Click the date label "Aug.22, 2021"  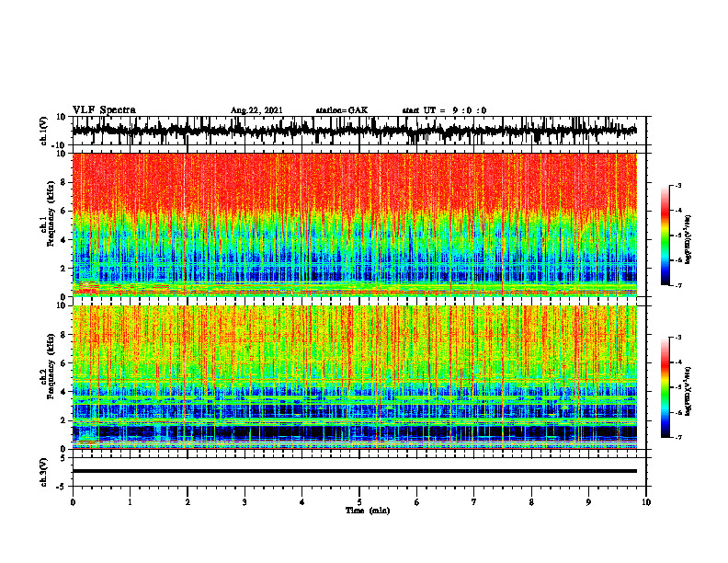[x=256, y=110]
